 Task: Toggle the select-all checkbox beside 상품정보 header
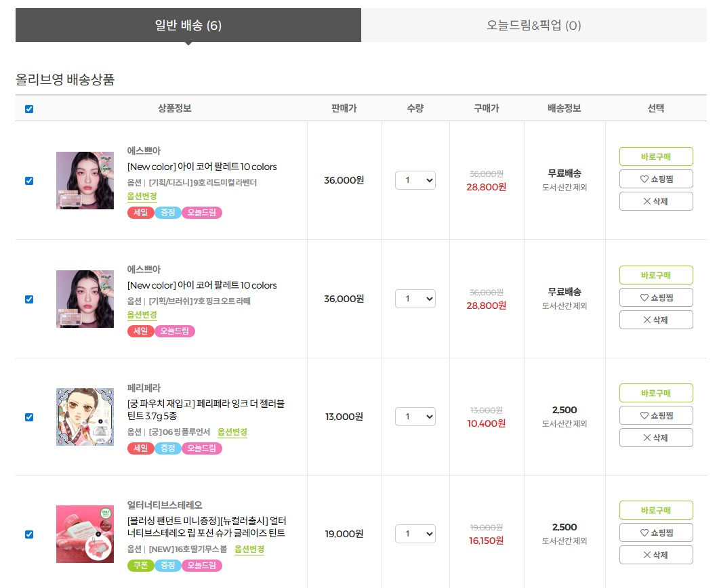(29, 109)
